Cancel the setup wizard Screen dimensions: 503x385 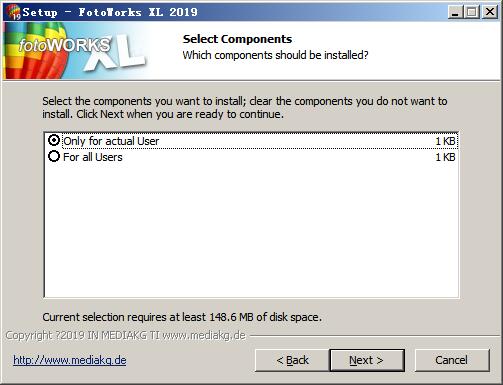(x=452, y=360)
